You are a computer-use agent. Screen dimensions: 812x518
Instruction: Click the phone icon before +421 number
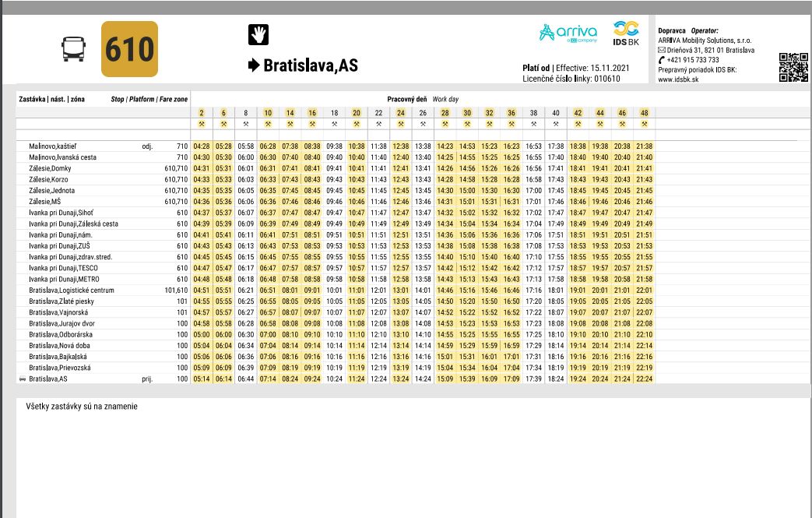(x=662, y=60)
